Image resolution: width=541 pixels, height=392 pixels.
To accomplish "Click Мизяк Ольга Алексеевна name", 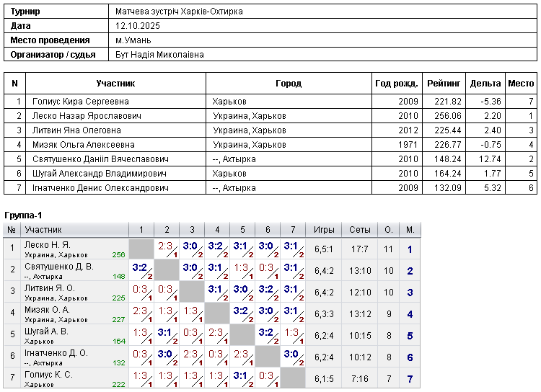I will pyautogui.click(x=83, y=145).
